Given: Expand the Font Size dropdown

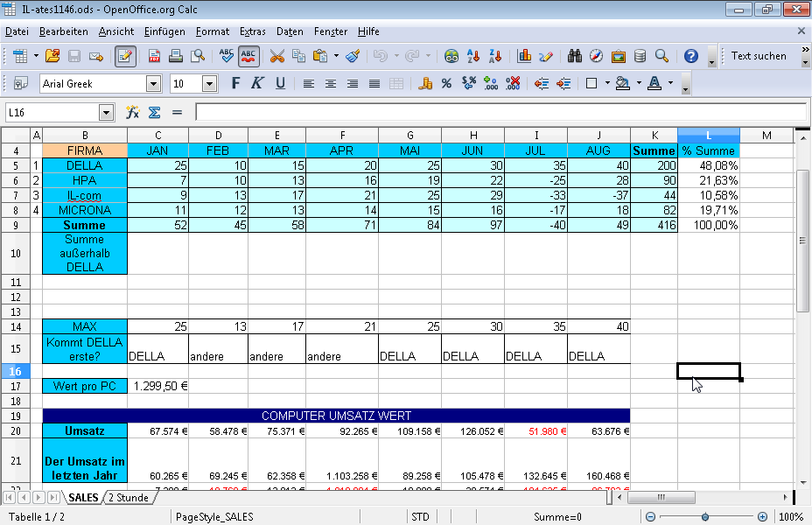Looking at the screenshot, I should tap(209, 83).
